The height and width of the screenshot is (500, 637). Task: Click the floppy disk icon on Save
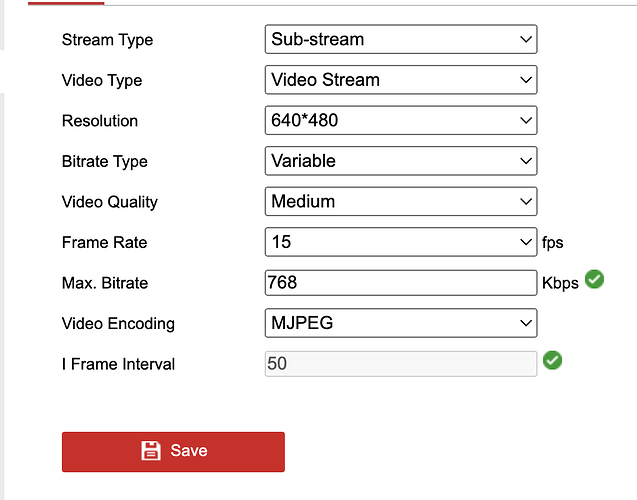151,450
